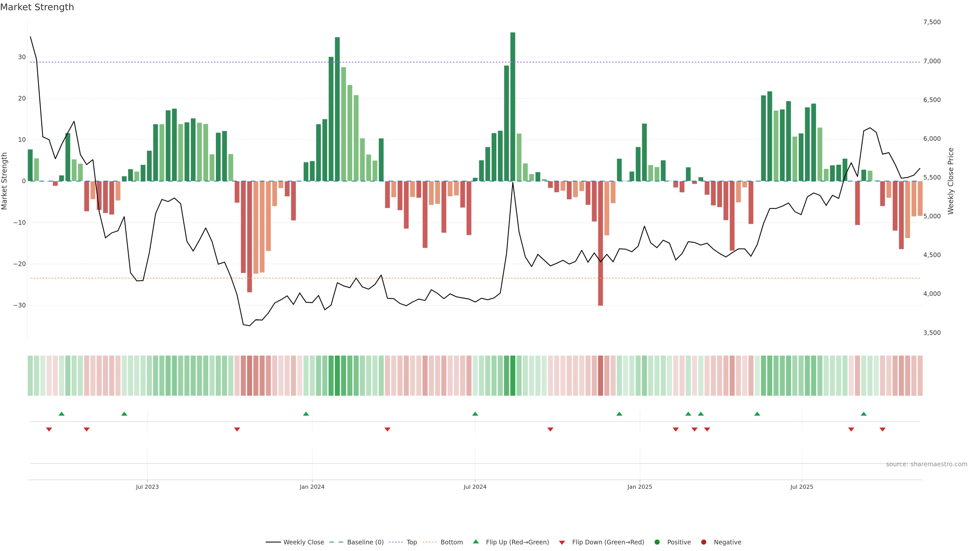Click the Market Strength chart title

tap(37, 7)
